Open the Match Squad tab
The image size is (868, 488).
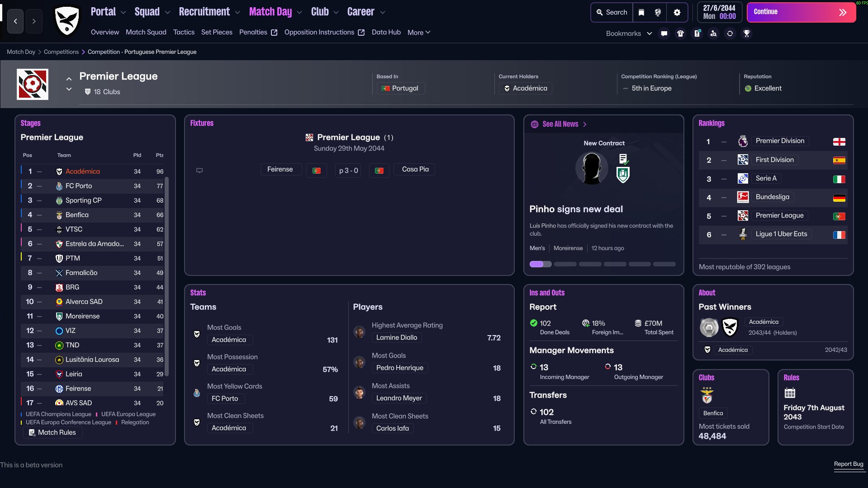[x=146, y=32]
